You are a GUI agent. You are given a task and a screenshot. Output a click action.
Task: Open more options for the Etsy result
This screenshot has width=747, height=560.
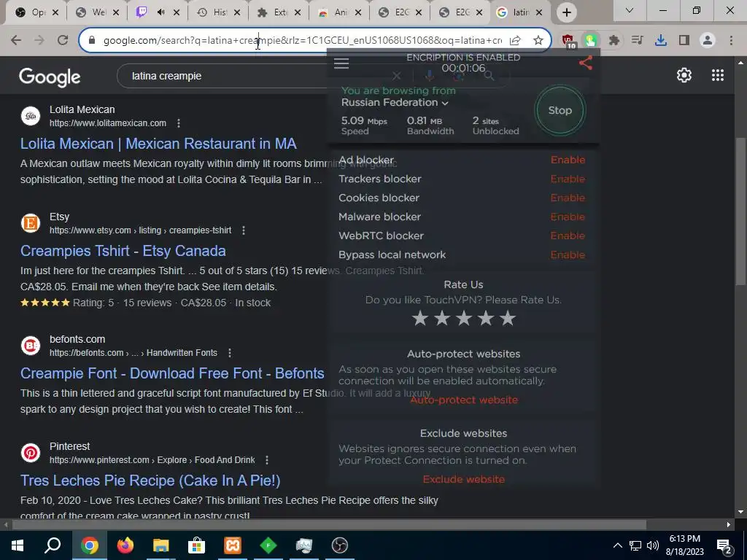(244, 230)
